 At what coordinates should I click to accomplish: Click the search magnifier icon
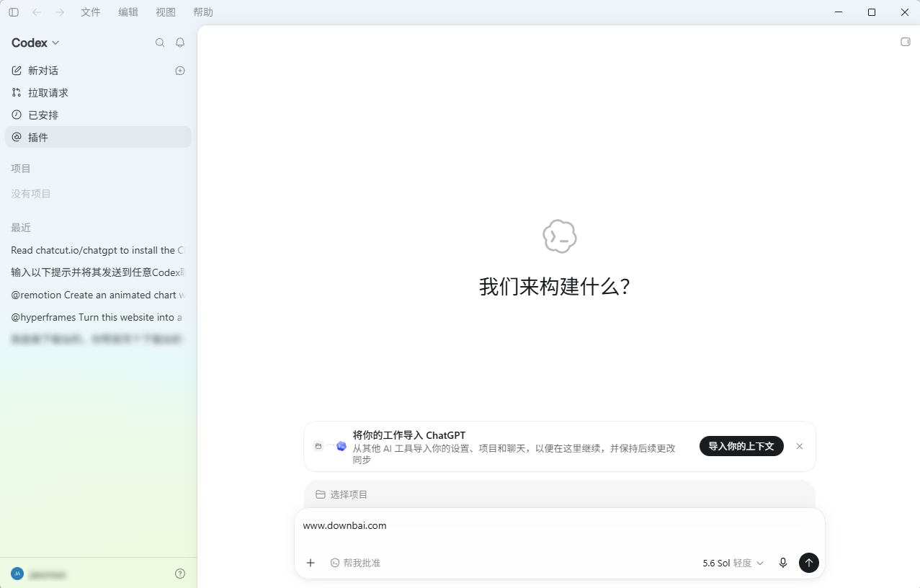coord(160,43)
